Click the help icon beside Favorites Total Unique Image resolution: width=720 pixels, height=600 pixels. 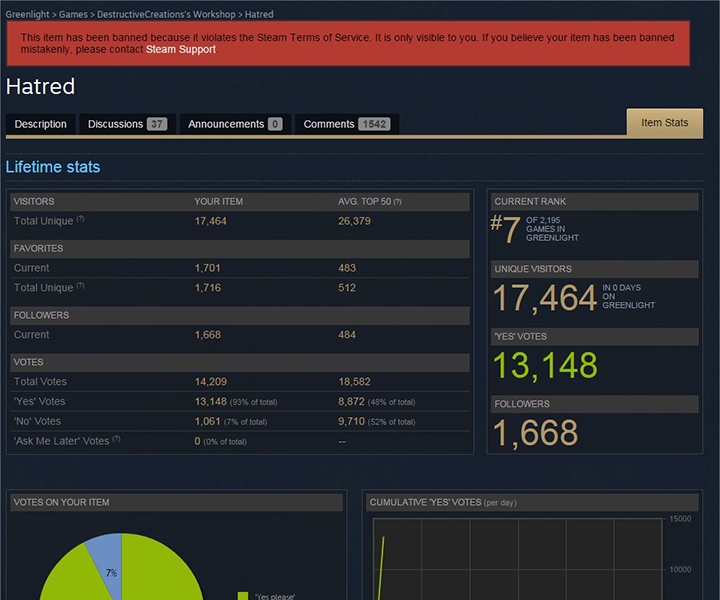[x=80, y=287]
